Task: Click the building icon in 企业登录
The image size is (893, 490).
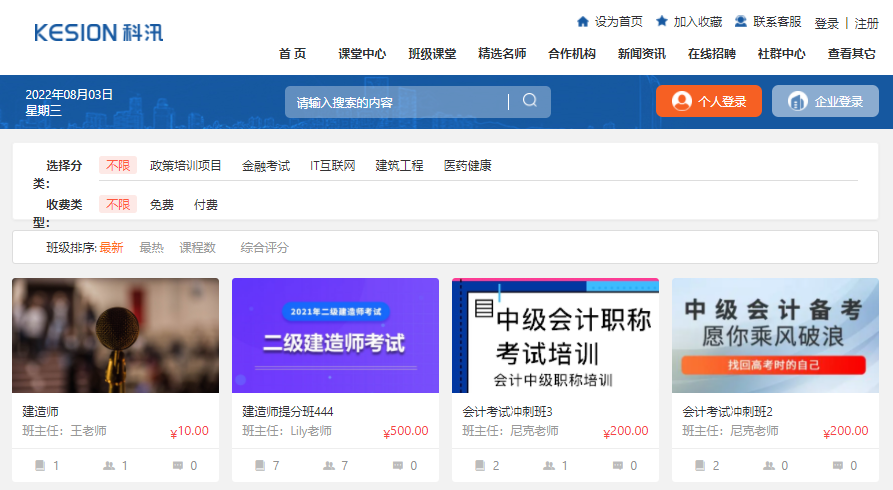Action: coord(797,101)
